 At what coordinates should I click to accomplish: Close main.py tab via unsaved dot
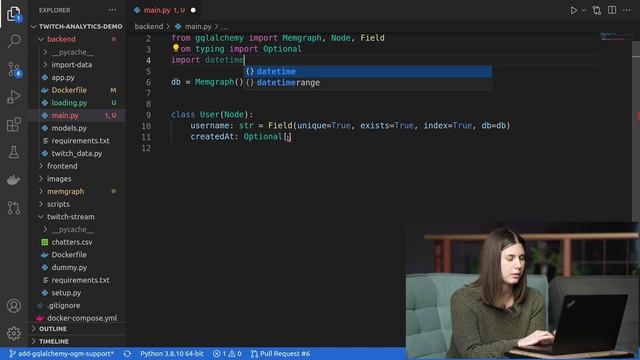pos(193,10)
